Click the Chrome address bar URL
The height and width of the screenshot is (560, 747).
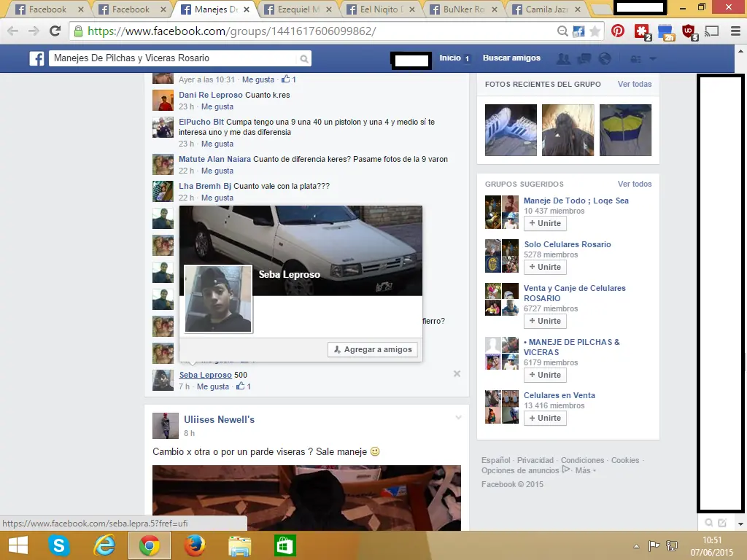click(x=231, y=31)
